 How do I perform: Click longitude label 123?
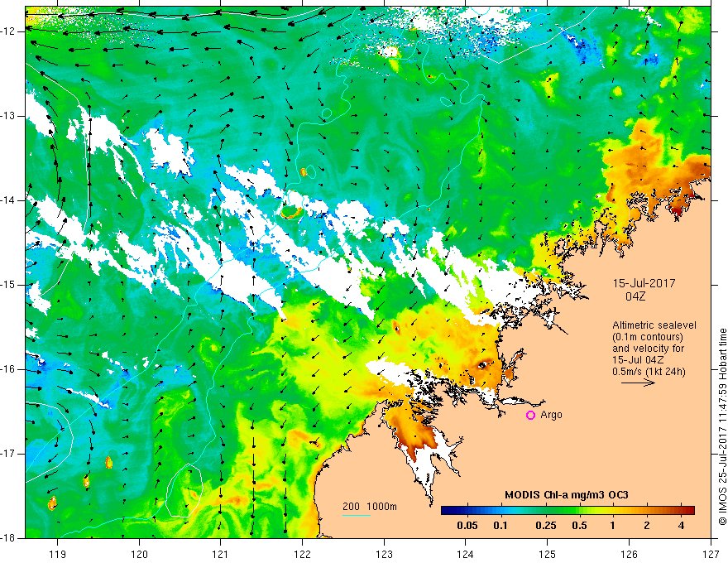[384, 554]
